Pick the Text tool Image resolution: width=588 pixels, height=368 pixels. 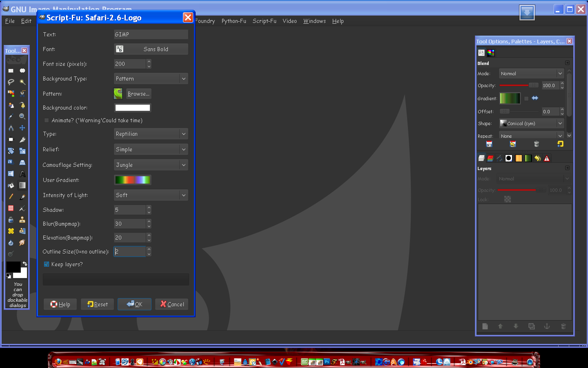click(x=22, y=174)
